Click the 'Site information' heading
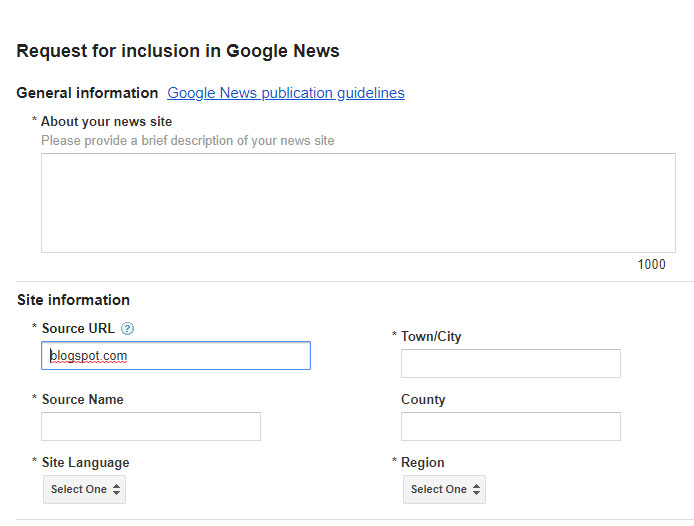This screenshot has height=526, width=694. [x=73, y=300]
